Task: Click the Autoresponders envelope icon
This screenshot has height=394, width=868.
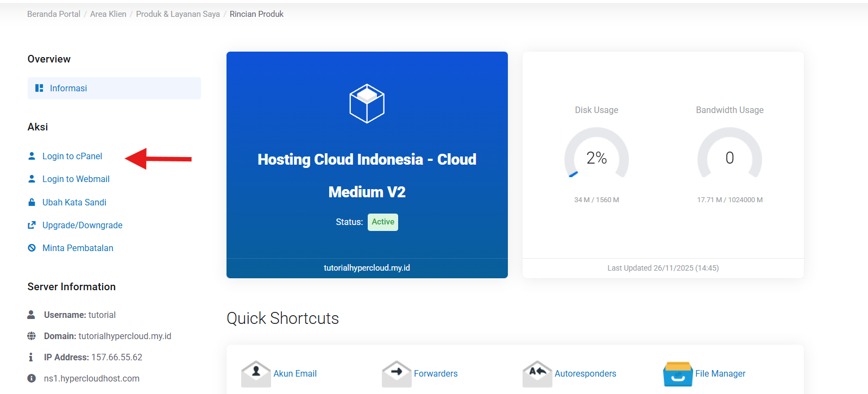Action: click(x=537, y=374)
